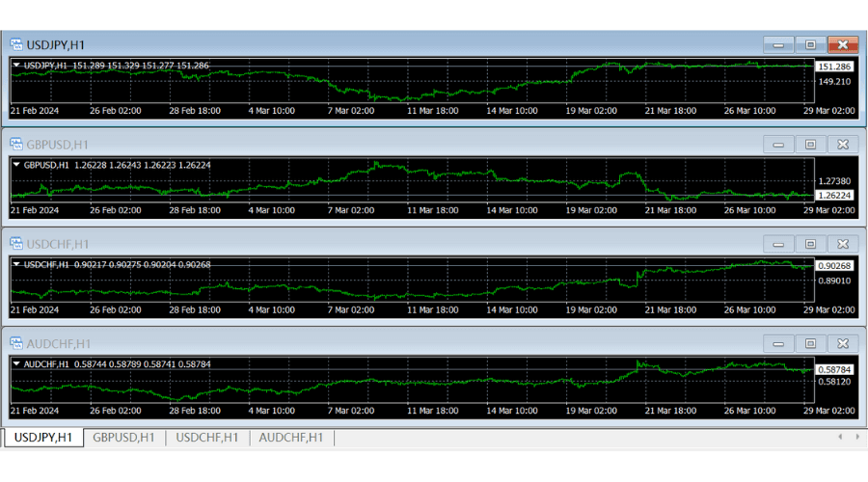868x482 pixels.
Task: Close the AUDCHF,H1 chart window
Action: point(842,343)
